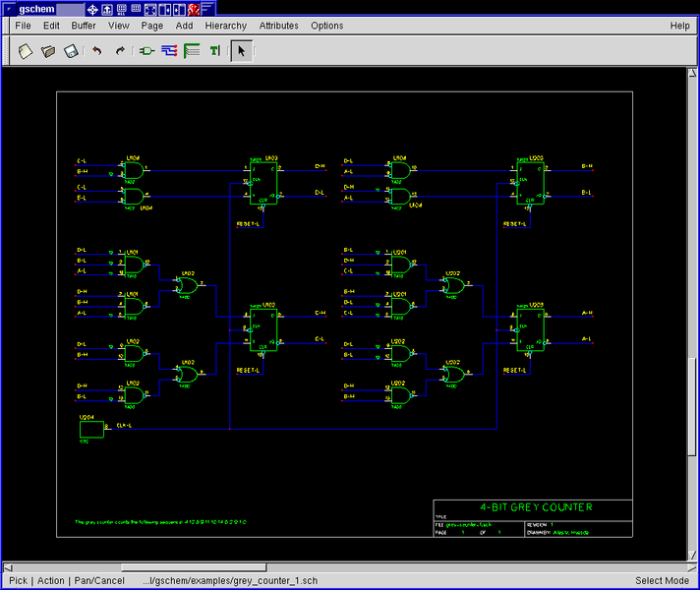The height and width of the screenshot is (590, 700).
Task: Click the vertical scrollbar up arrow
Action: coord(692,73)
